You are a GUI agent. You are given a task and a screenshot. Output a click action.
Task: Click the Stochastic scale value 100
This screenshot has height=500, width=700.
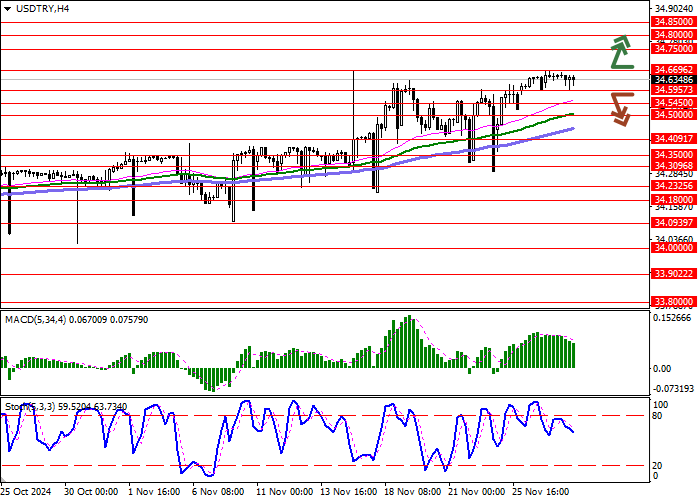tap(661, 405)
